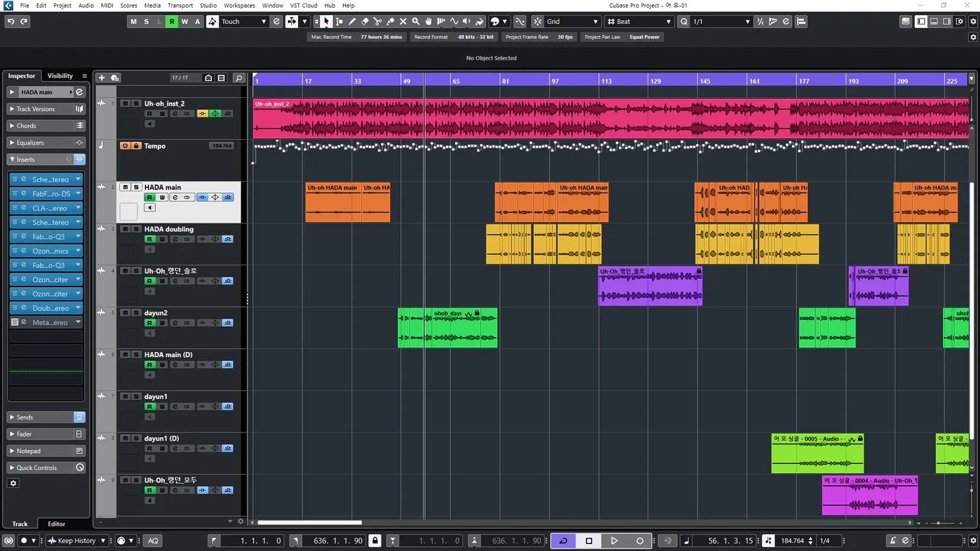Select the Mute X tool

(403, 21)
